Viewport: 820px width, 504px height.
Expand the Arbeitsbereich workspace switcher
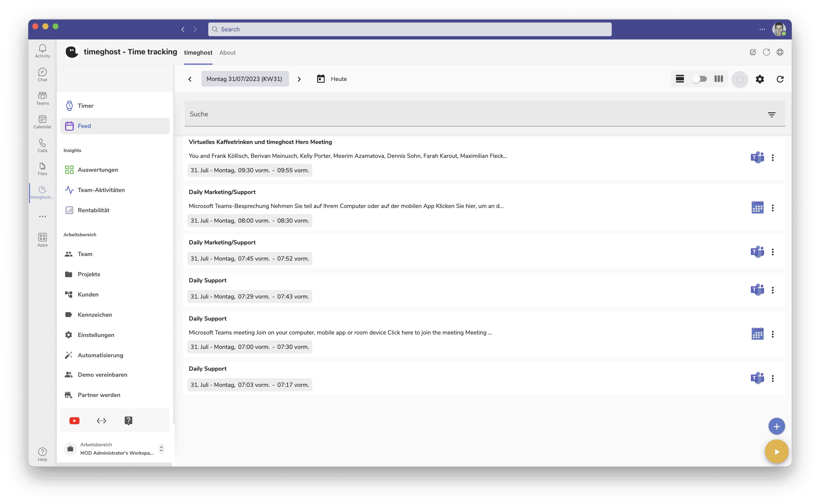(x=161, y=449)
